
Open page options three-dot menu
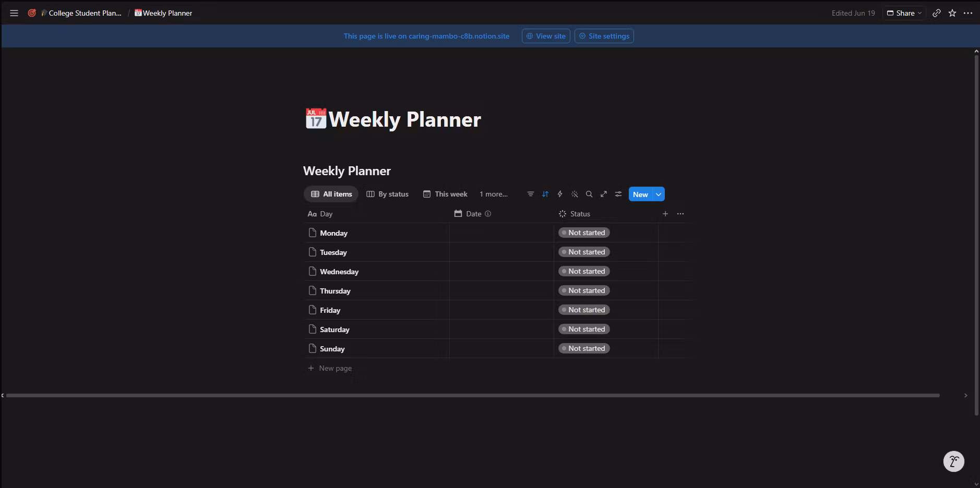coord(968,13)
